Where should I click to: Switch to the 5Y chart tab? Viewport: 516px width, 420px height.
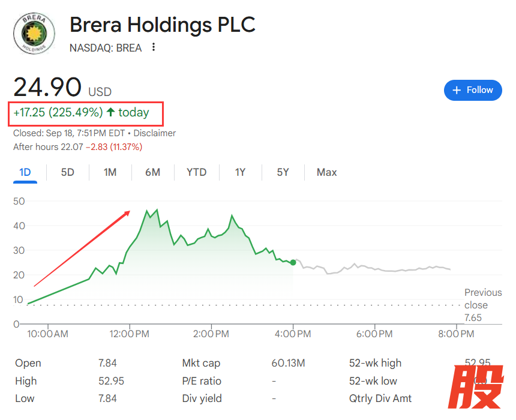[283, 173]
